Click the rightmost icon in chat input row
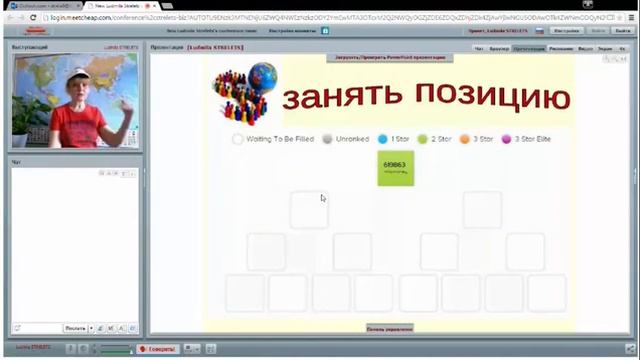Viewport: 640px width, 360px height. (132, 328)
